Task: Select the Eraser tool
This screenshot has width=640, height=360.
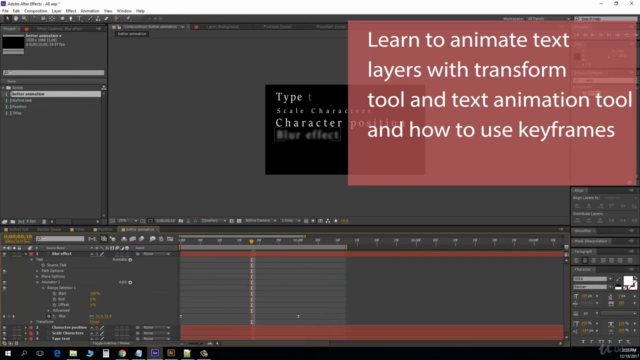Action: 107,19
